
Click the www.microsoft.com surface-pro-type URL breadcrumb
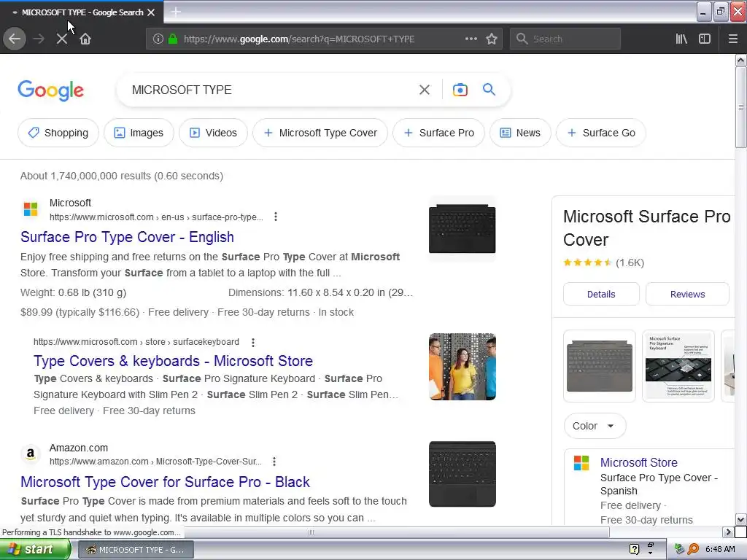[x=156, y=217]
